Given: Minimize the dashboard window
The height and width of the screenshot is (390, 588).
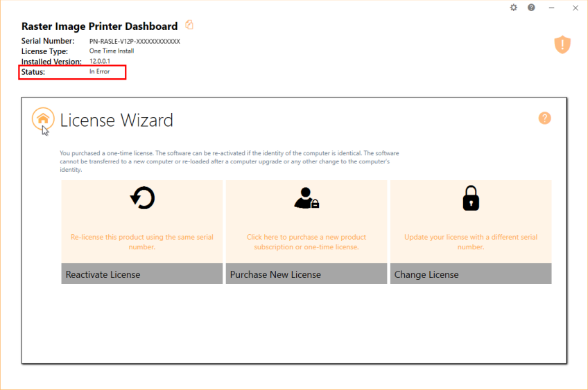Looking at the screenshot, I should (551, 8).
